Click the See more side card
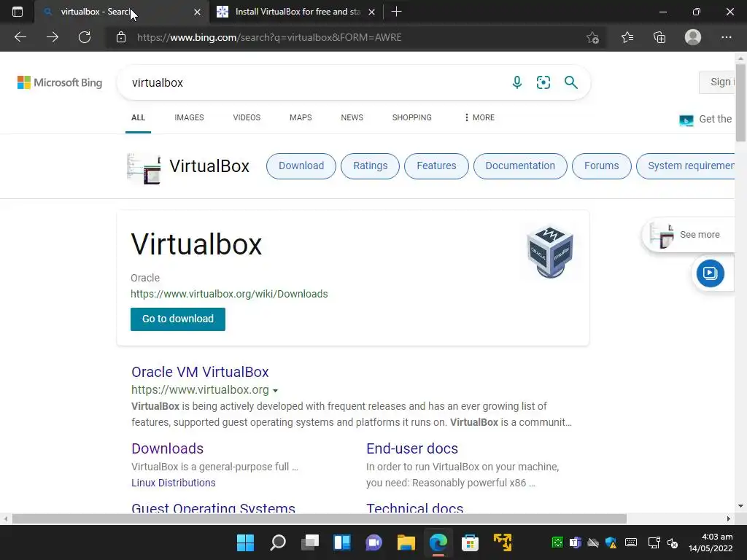 [689, 235]
